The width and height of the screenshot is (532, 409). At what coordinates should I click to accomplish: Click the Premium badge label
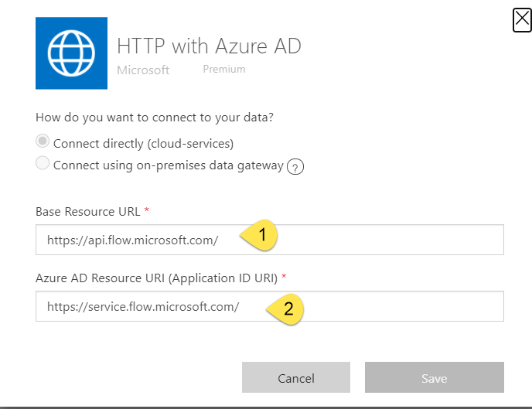[224, 70]
